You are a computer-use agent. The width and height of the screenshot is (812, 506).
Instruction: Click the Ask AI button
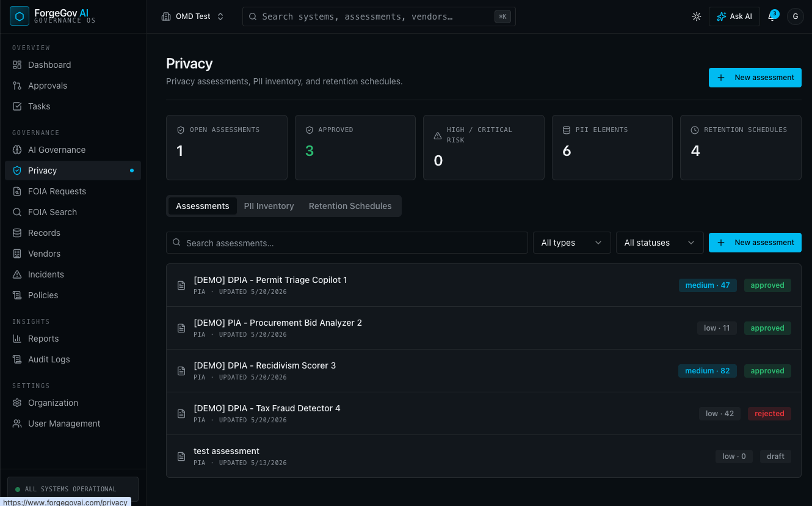pyautogui.click(x=734, y=16)
